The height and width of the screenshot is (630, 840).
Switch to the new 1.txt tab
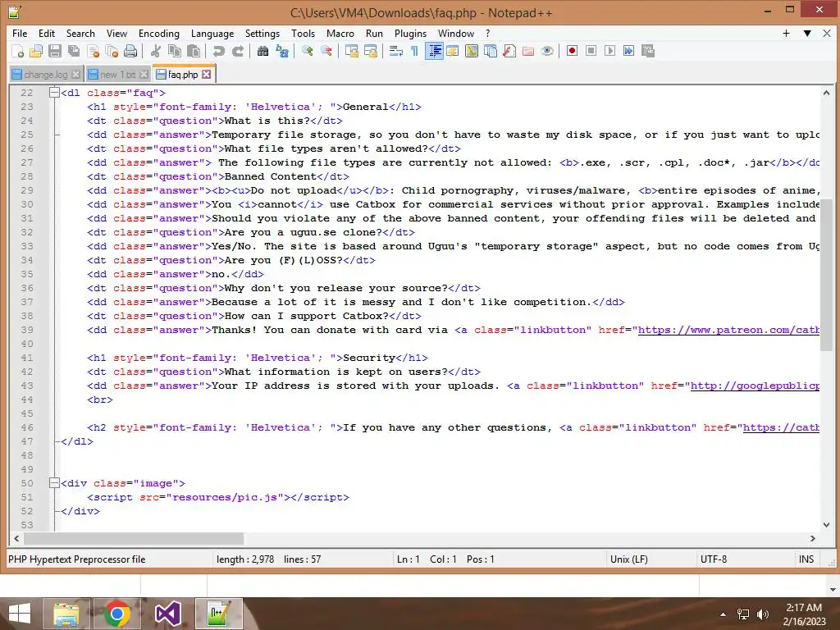coord(117,75)
